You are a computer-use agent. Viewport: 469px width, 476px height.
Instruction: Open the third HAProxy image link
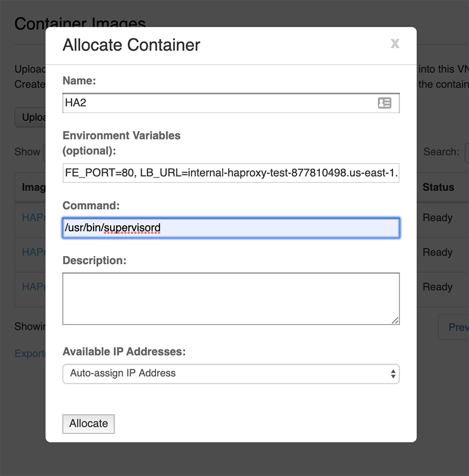pyautogui.click(x=33, y=287)
